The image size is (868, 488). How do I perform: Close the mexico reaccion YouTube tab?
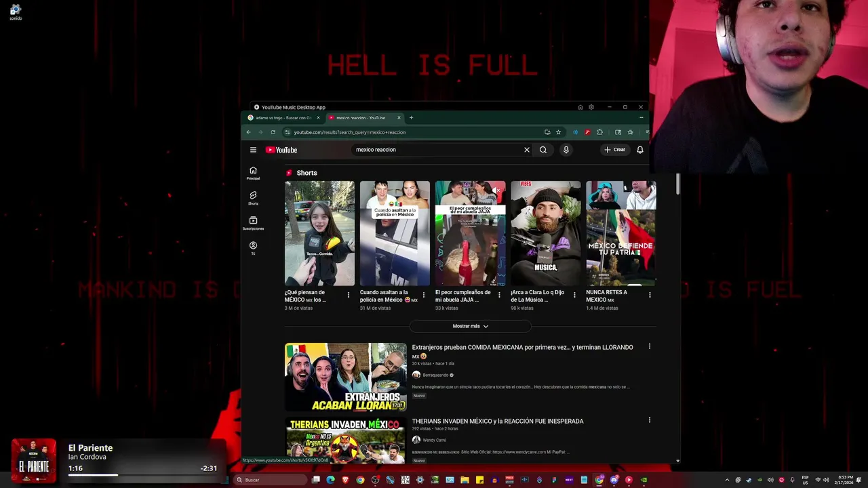click(x=399, y=118)
